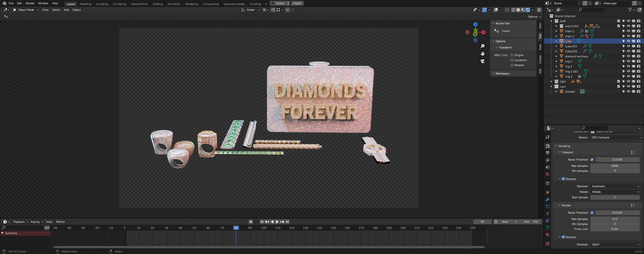Click the play animation button in timeline

(x=276, y=222)
